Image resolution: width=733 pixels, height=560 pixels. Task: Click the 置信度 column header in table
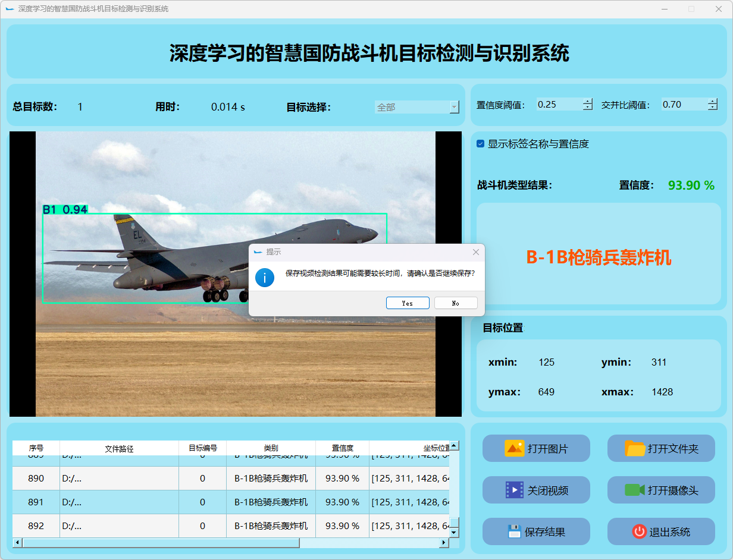(x=342, y=448)
